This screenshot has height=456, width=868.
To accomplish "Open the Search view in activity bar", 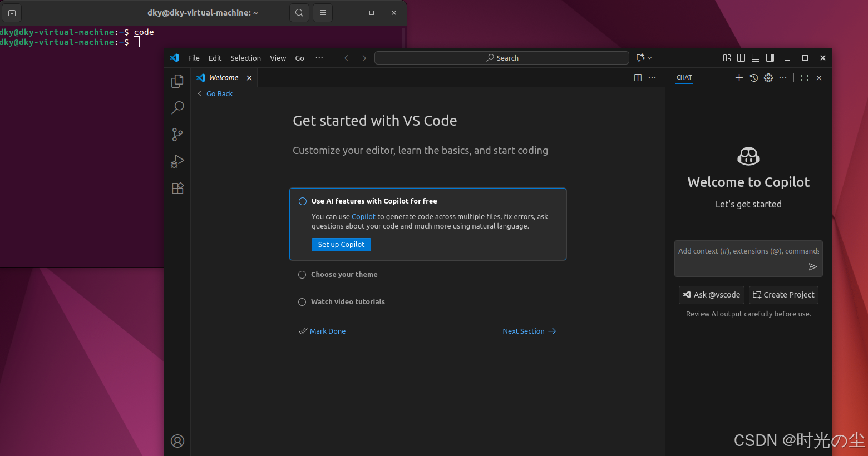I will tap(177, 108).
